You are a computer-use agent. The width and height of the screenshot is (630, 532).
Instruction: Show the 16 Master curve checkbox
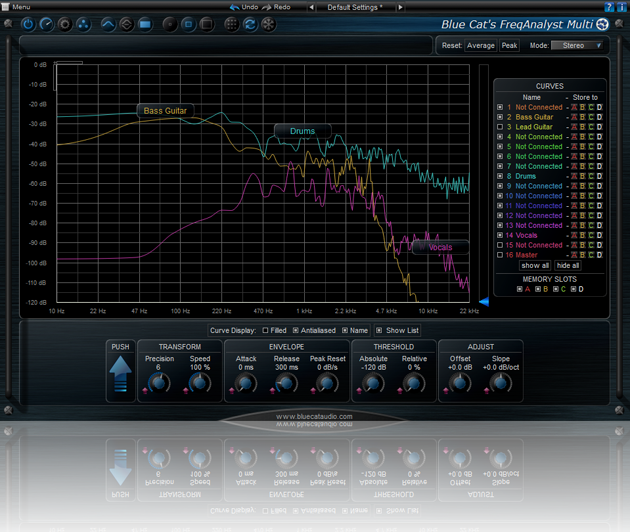click(500, 255)
